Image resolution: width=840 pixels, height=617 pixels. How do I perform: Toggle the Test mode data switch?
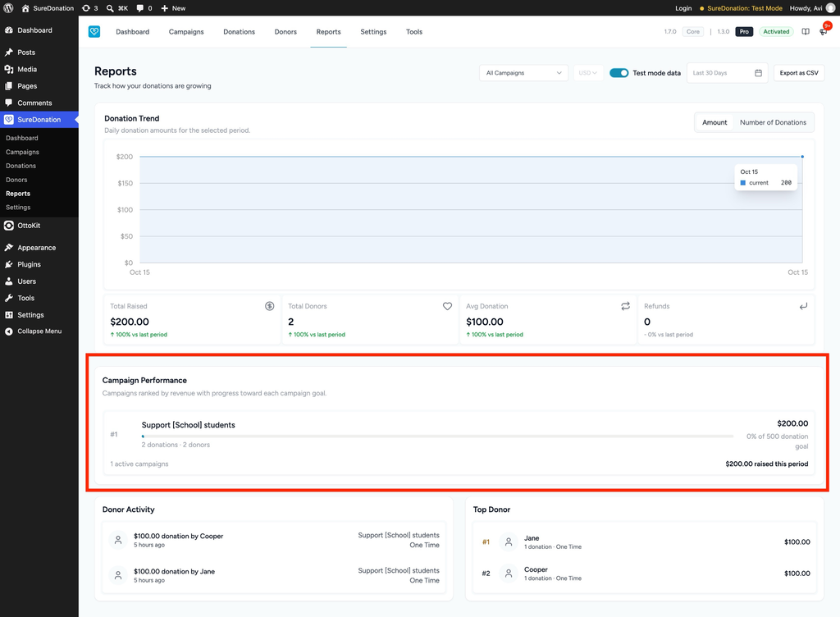[x=619, y=73]
